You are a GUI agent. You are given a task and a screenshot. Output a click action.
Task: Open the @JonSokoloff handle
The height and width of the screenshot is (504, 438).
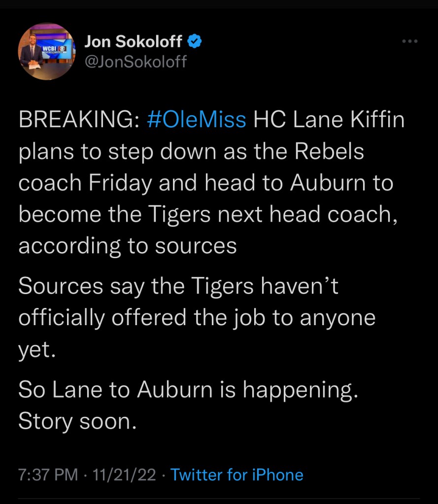pyautogui.click(x=135, y=62)
